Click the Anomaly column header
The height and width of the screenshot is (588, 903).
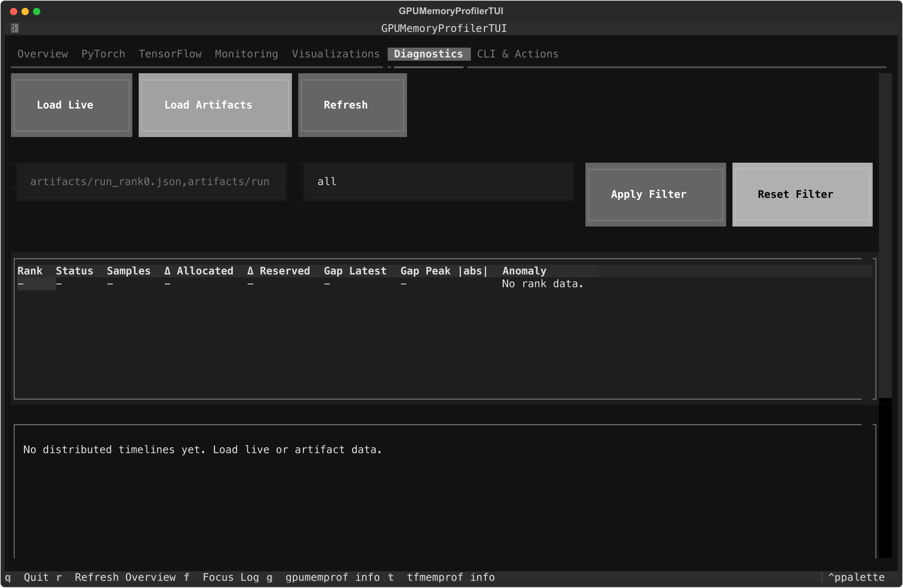click(524, 270)
